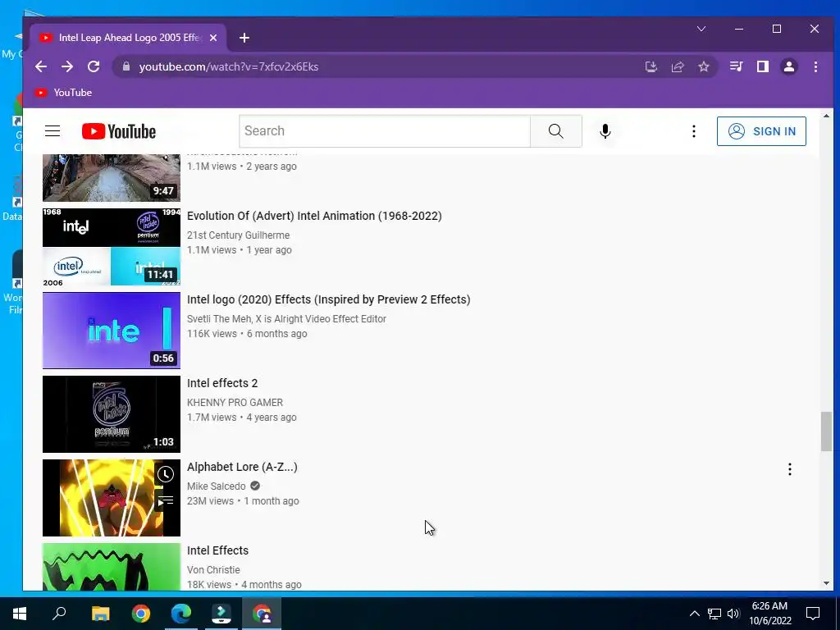Open the YouTube bookmark in bookmarks bar
This screenshot has height=630, width=840.
point(63,93)
